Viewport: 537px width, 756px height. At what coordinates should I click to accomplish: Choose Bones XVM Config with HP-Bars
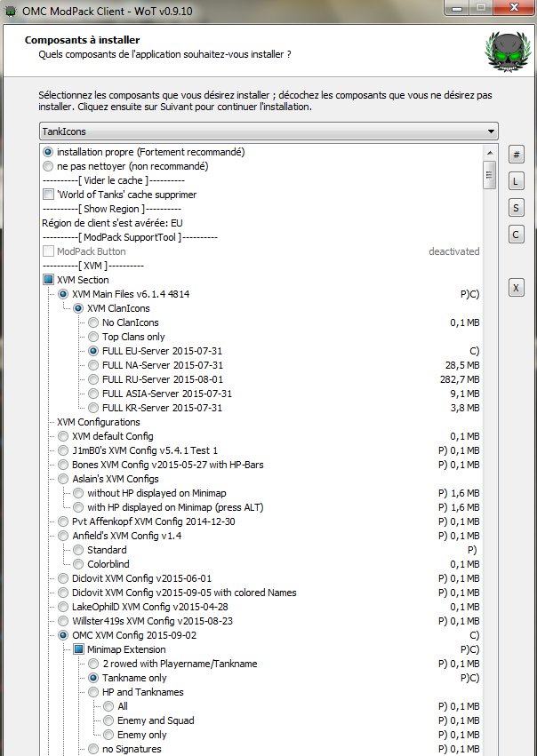click(63, 465)
